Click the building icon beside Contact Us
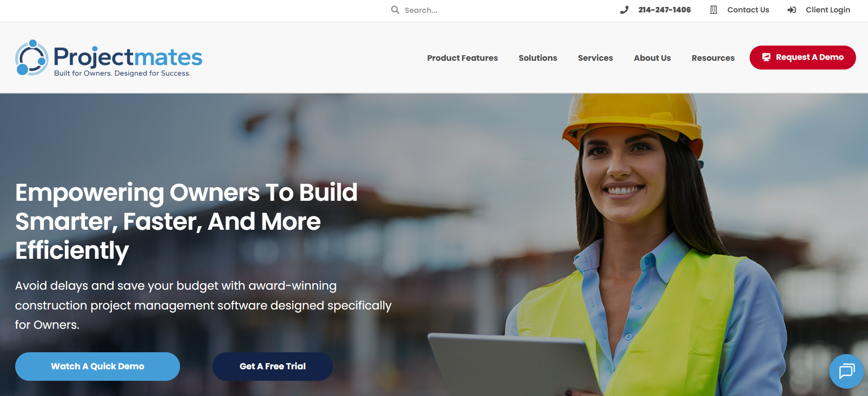868x396 pixels. click(x=714, y=10)
